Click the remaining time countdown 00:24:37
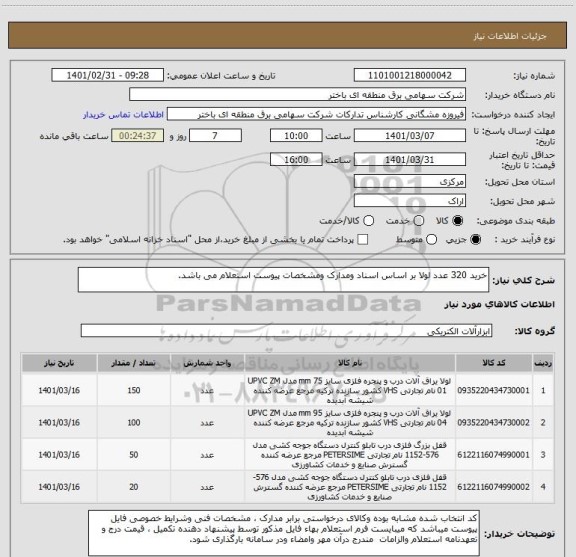Viewport: 576px width, 557px height. 138,136
